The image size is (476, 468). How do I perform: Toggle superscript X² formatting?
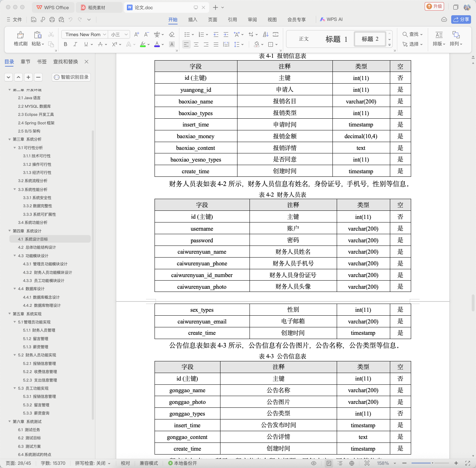click(114, 44)
